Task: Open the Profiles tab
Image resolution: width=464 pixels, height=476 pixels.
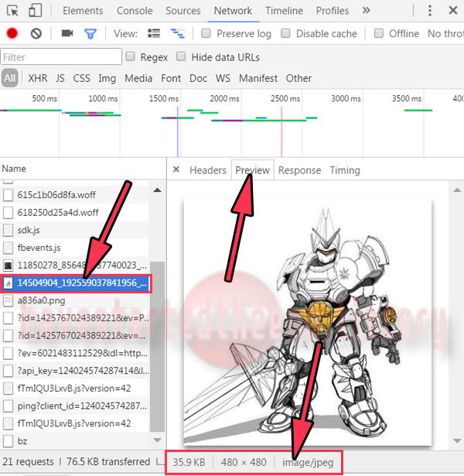Action: click(333, 11)
